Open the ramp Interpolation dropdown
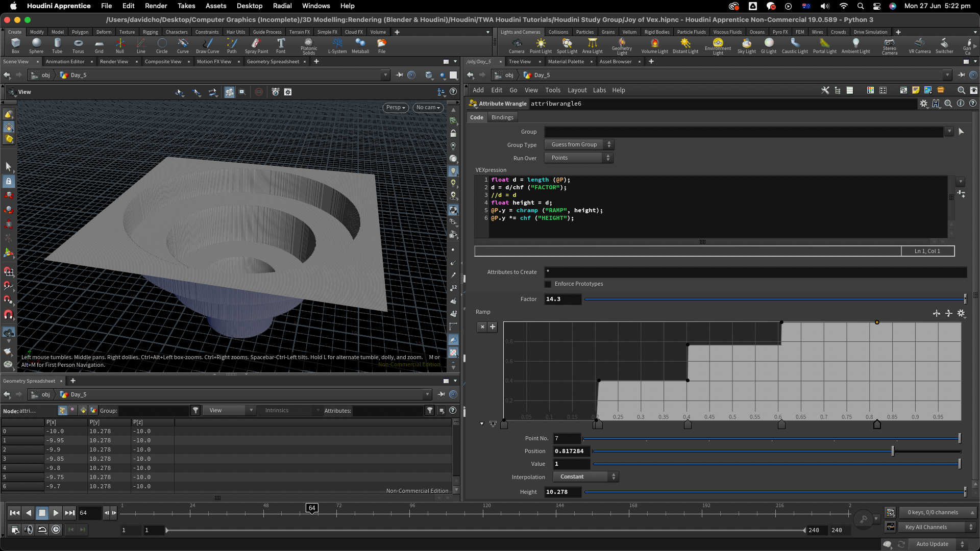Image resolution: width=980 pixels, height=551 pixels. click(x=586, y=477)
